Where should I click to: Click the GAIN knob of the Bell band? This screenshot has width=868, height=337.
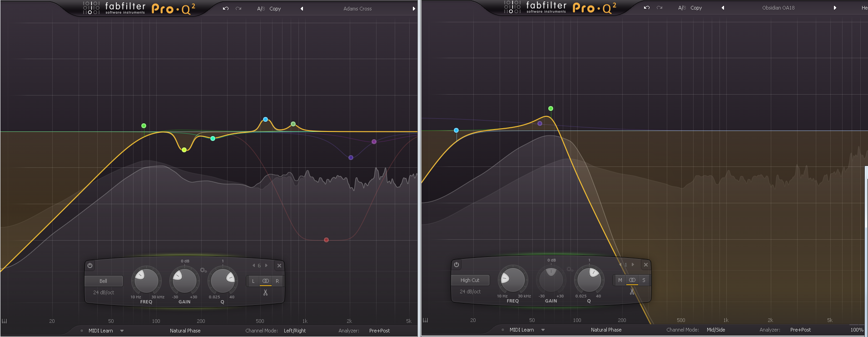pos(184,280)
